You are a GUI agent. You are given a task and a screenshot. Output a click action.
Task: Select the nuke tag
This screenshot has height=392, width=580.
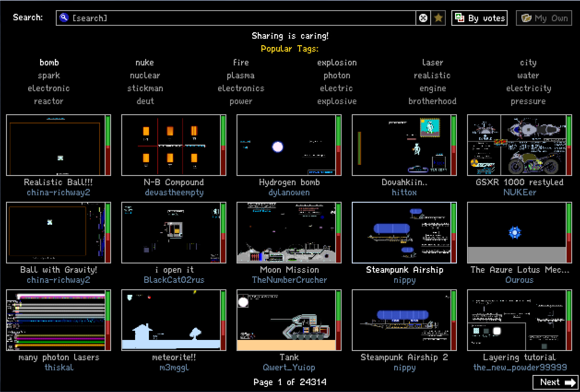pos(145,63)
